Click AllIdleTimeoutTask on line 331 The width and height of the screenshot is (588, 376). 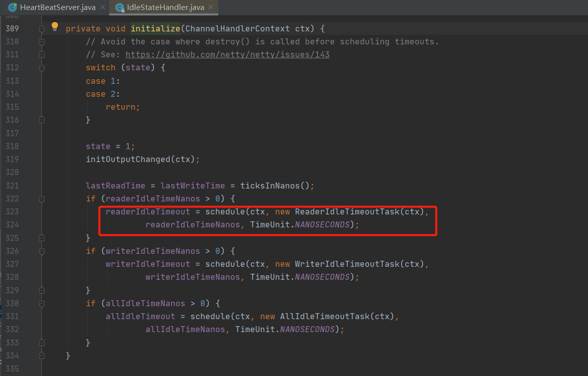325,316
